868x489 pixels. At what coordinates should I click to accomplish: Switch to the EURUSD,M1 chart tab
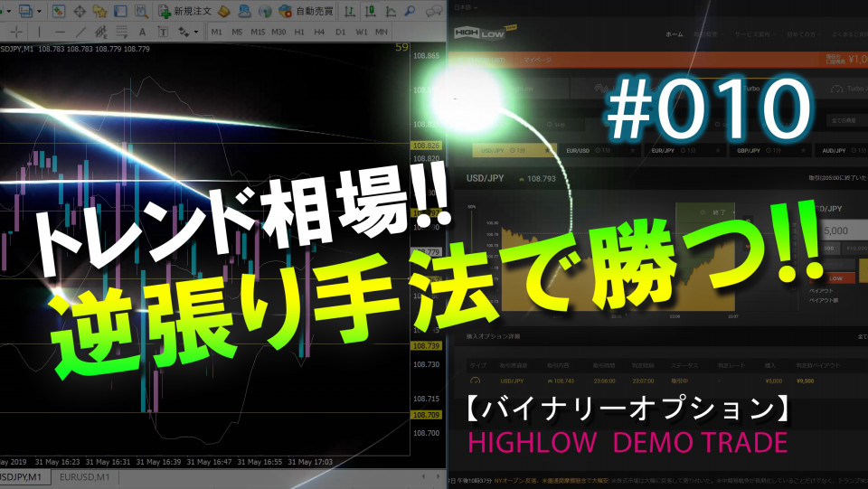84,477
